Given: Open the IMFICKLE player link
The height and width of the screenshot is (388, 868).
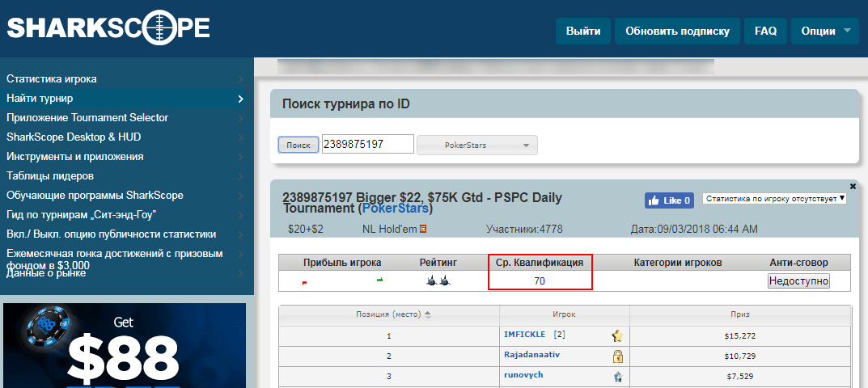Looking at the screenshot, I should tap(524, 335).
